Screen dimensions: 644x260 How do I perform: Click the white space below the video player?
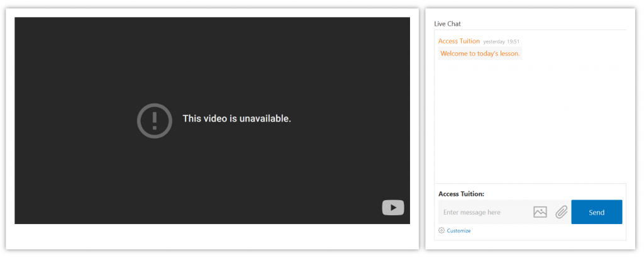(x=212, y=236)
